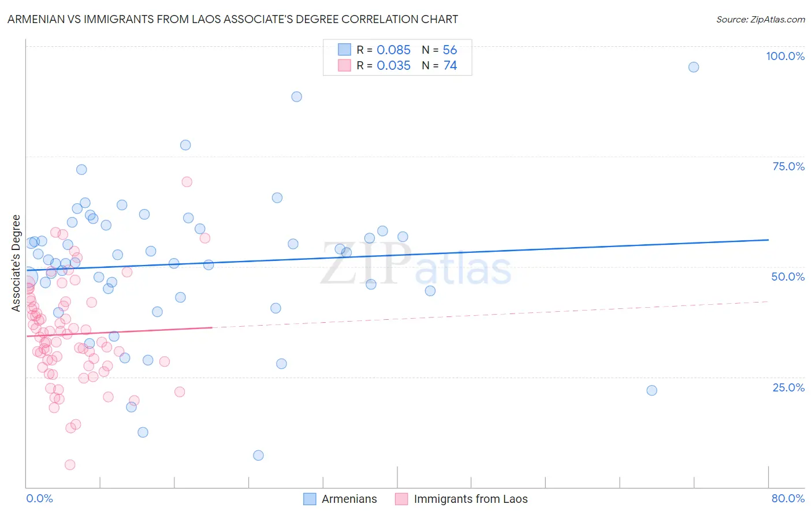The width and height of the screenshot is (812, 515).
Task: Click the Associate's Degree y-axis title
Action: coord(16,263)
